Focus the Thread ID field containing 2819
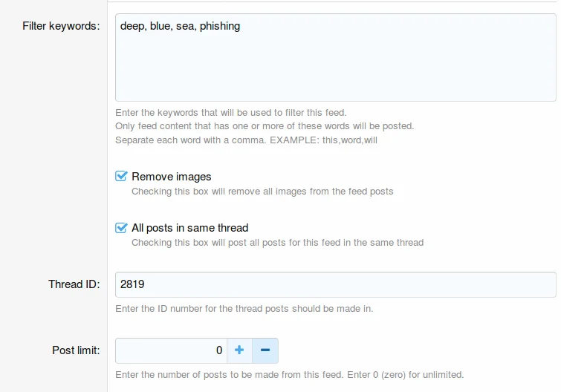 tap(336, 284)
